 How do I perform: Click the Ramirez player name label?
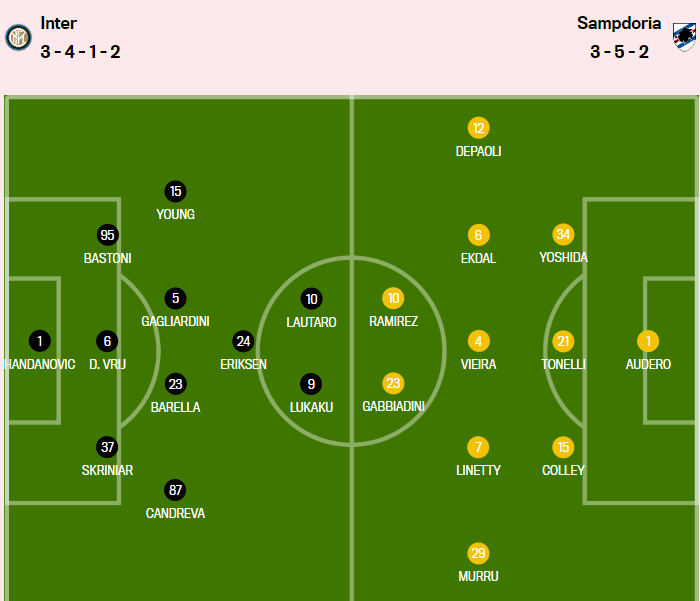click(x=393, y=322)
